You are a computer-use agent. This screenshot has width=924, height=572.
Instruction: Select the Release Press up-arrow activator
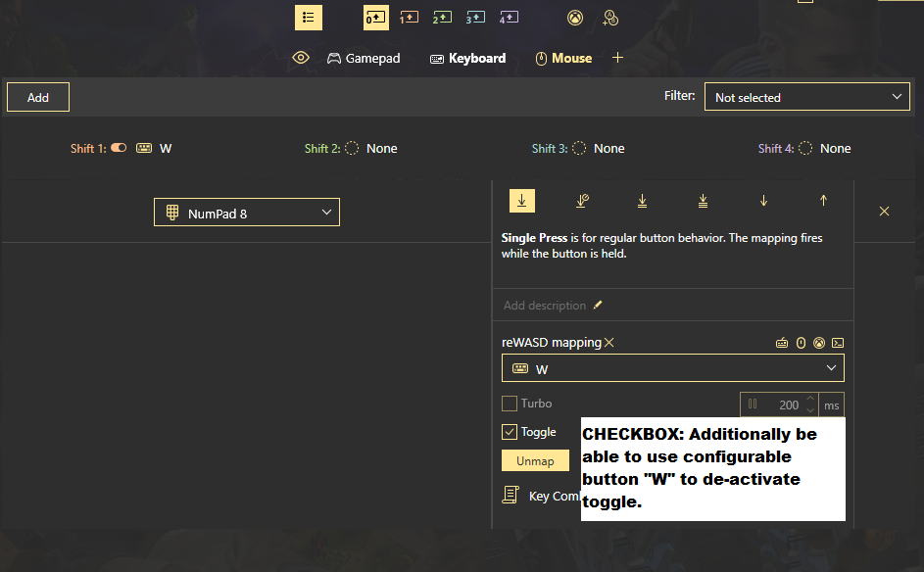pos(823,201)
